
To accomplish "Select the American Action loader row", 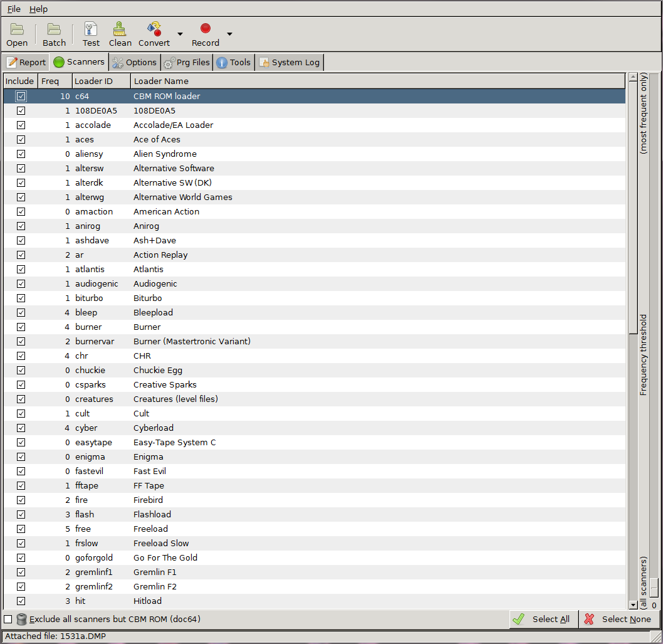I will [315, 211].
